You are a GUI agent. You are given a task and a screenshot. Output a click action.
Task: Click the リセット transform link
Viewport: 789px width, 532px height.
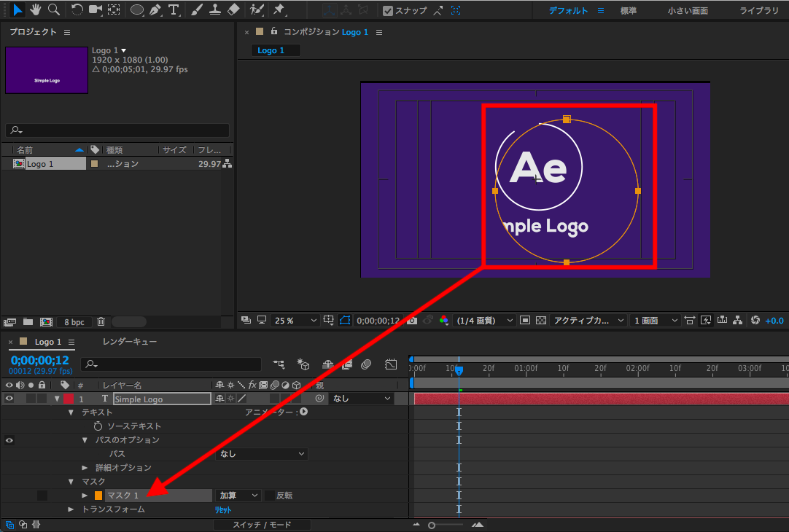tap(222, 510)
